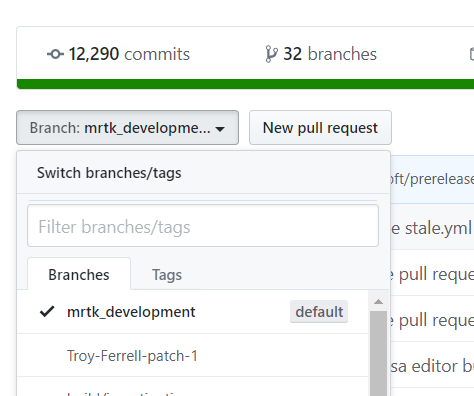Click the stale.yml commit message
The height and width of the screenshot is (396, 474).
(432, 228)
